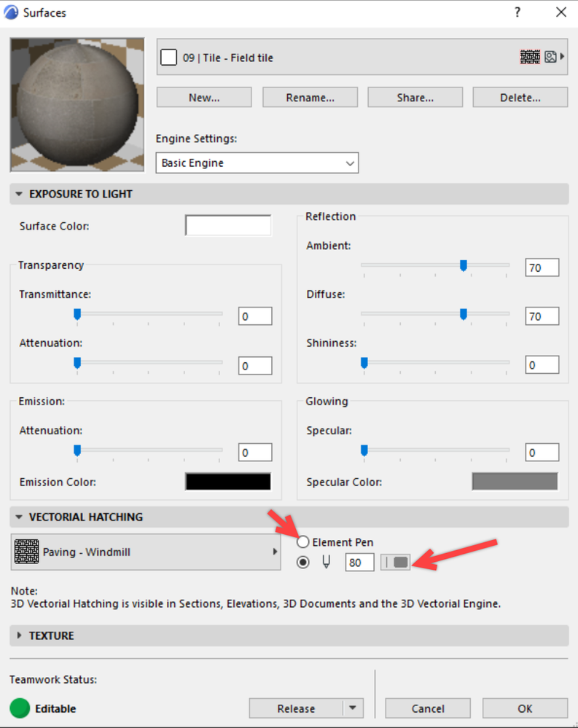Click the texture image icon in surface header

point(550,57)
